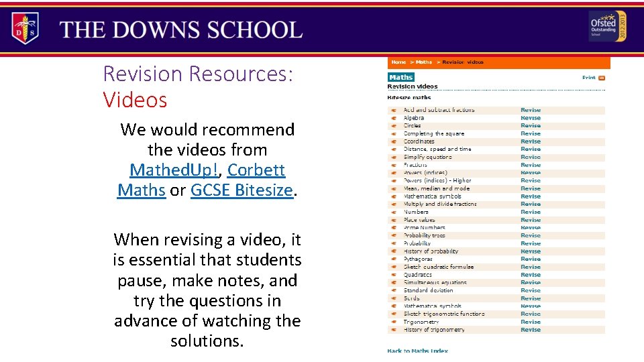This screenshot has width=644, height=362.
Task: Click Revise for History of trigonometry
Action: click(531, 330)
